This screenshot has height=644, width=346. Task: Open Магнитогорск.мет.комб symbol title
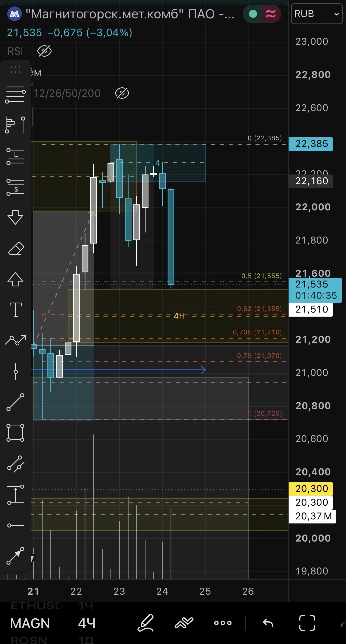[x=130, y=14]
